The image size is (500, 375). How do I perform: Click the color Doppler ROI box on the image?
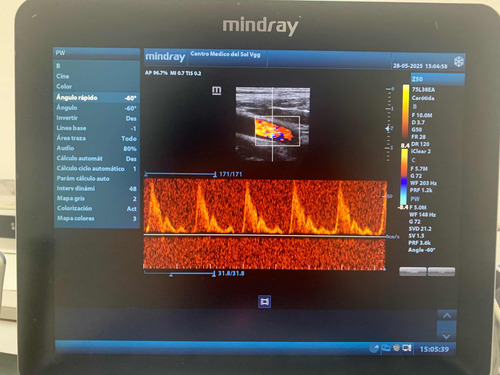[277, 131]
